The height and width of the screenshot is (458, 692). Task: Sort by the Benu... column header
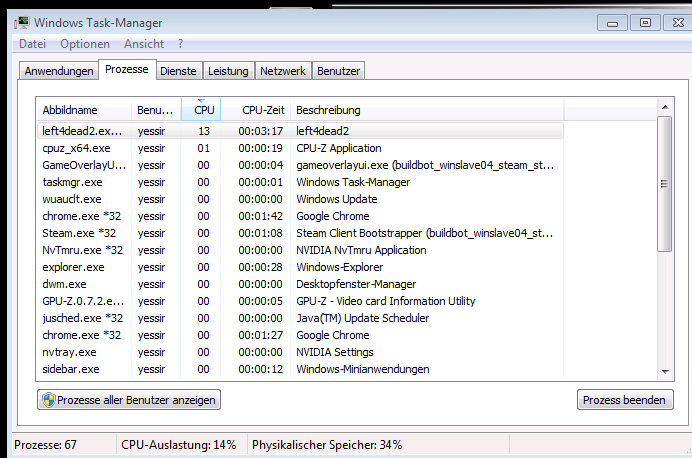point(156,110)
